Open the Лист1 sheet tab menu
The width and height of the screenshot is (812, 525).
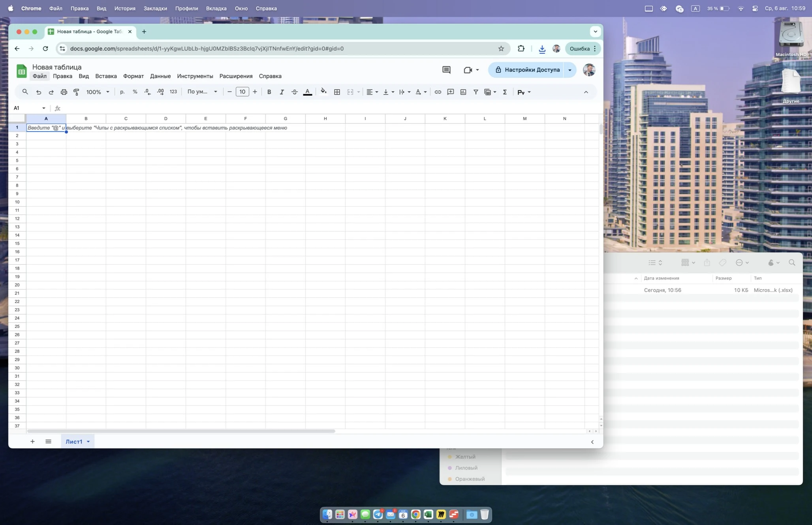(88, 442)
